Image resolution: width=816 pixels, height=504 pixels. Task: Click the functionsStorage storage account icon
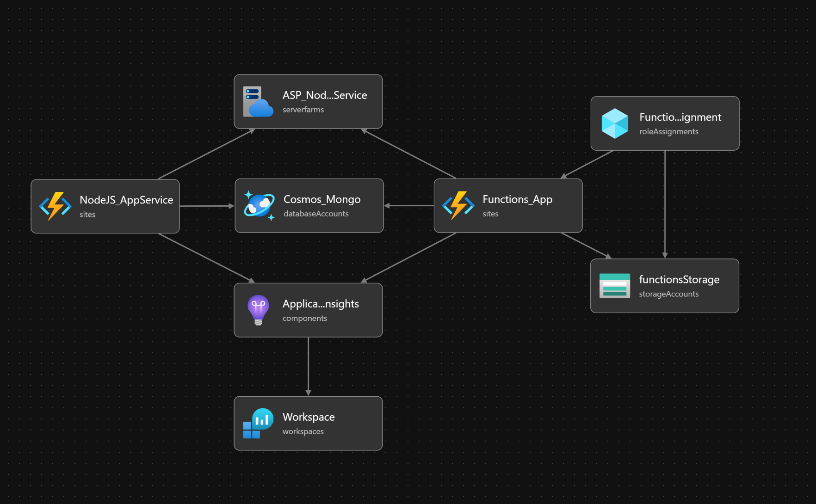coord(615,286)
